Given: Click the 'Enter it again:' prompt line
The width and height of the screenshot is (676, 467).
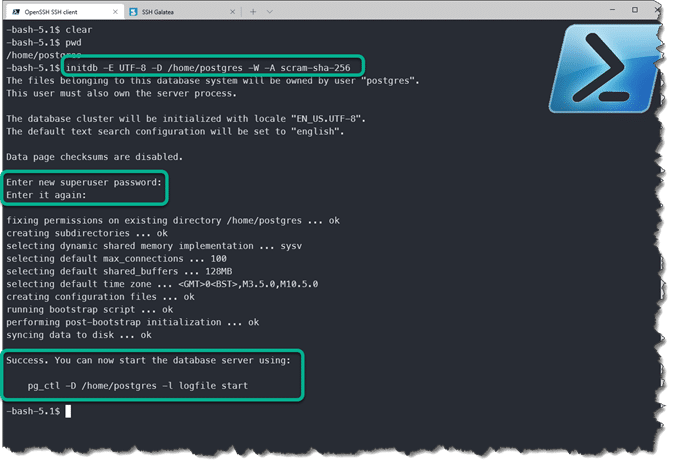Looking at the screenshot, I should click(x=48, y=195).
